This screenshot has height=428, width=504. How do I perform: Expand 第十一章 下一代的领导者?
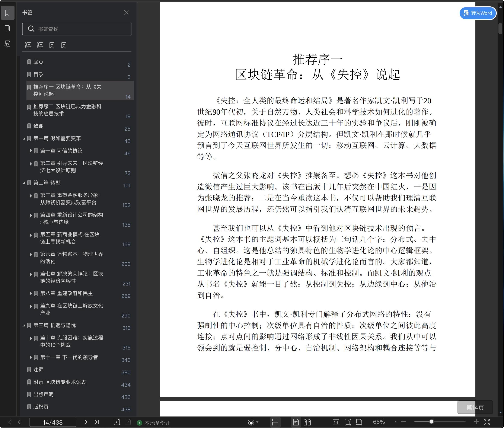(x=31, y=357)
